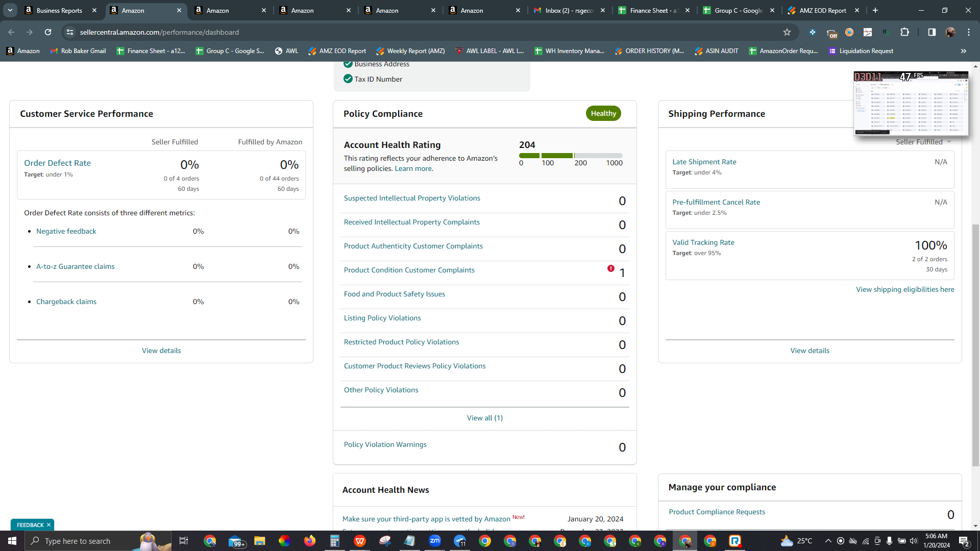Viewport: 980px width, 551px height.
Task: Reload the Seller Central page
Action: point(48,32)
